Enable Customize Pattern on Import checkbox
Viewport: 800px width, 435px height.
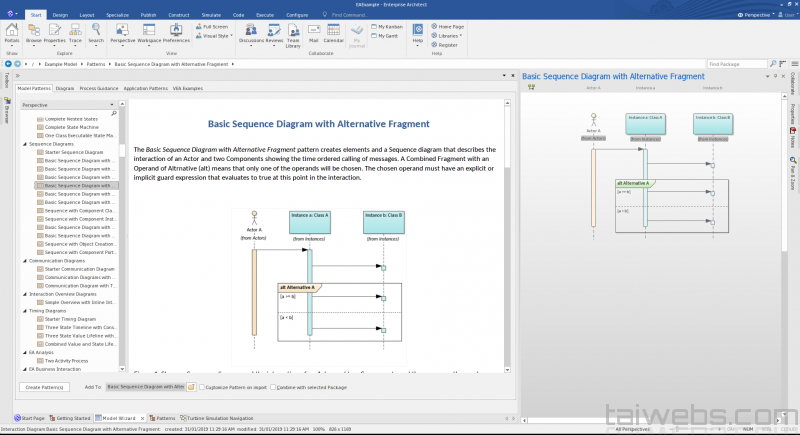pyautogui.click(x=200, y=386)
